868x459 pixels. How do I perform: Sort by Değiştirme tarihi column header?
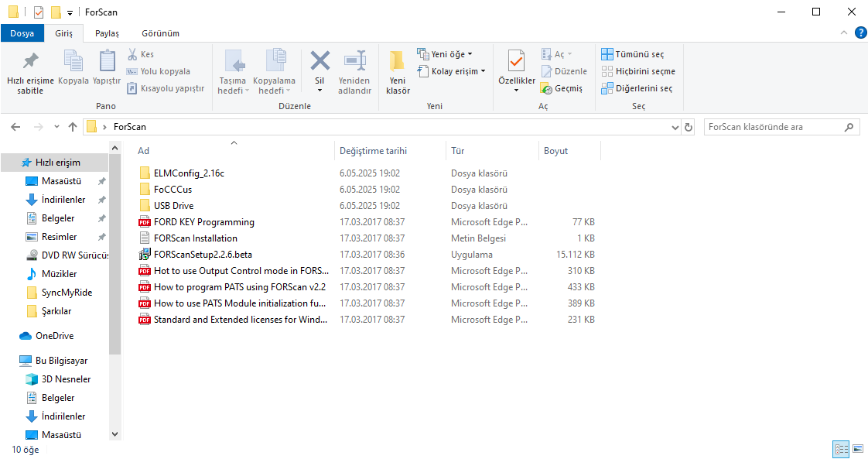click(x=390, y=151)
